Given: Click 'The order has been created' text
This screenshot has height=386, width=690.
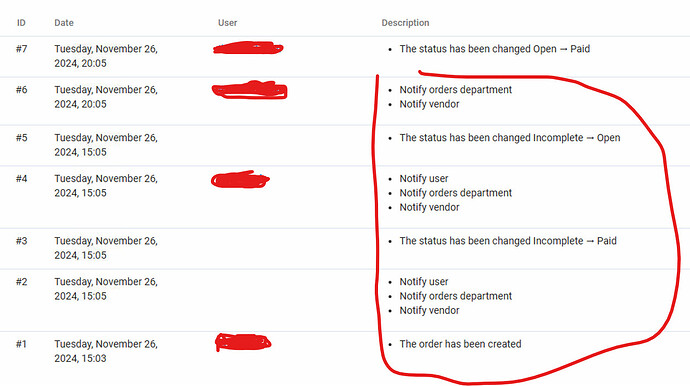Looking at the screenshot, I should [460, 344].
